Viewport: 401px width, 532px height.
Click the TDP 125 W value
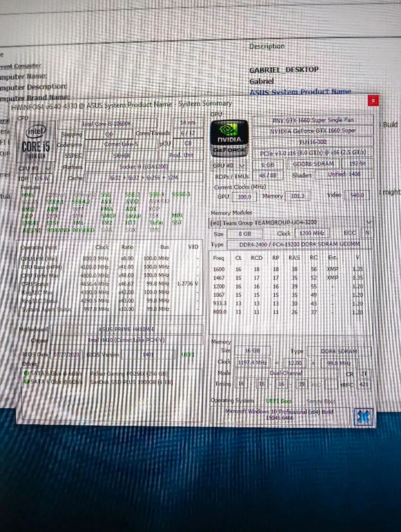click(x=42, y=178)
